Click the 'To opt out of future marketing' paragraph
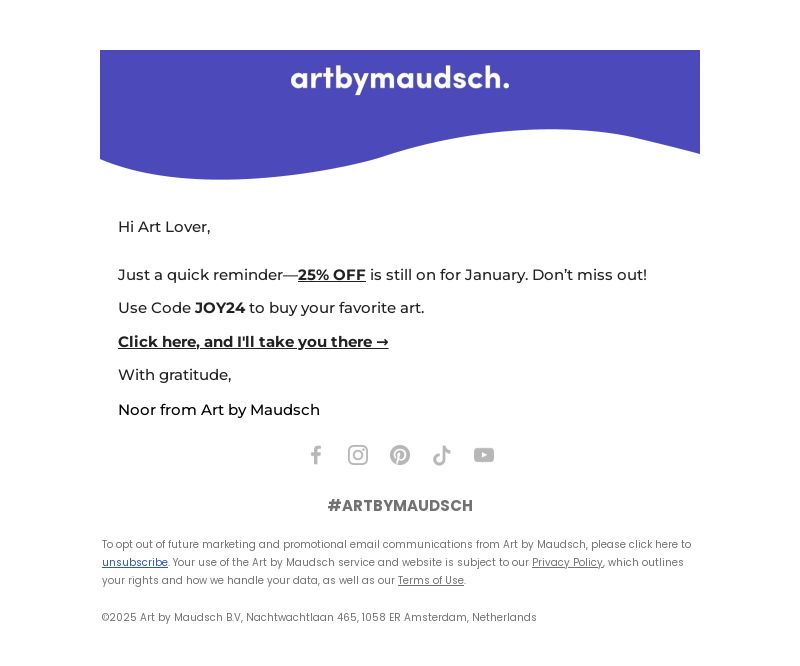 [396, 562]
